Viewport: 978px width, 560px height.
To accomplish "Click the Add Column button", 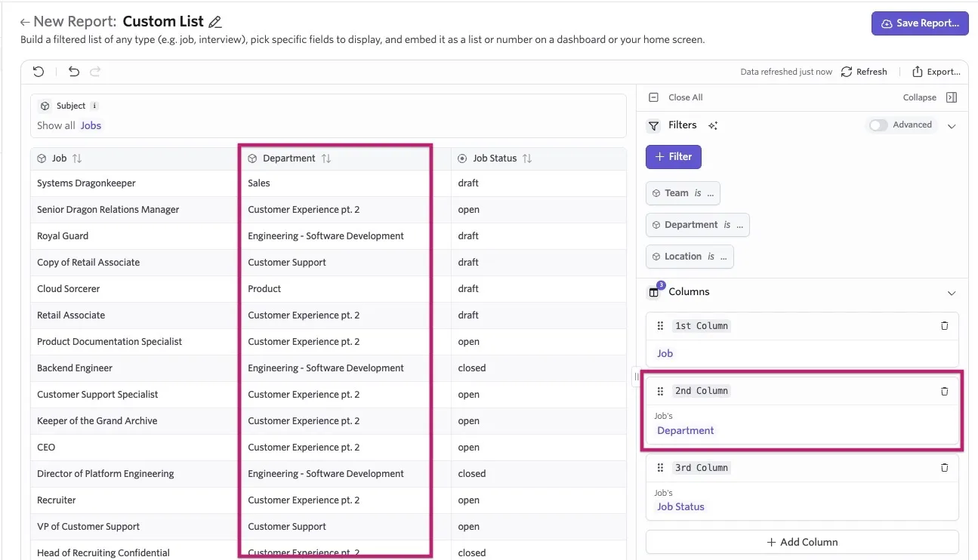I will point(802,542).
